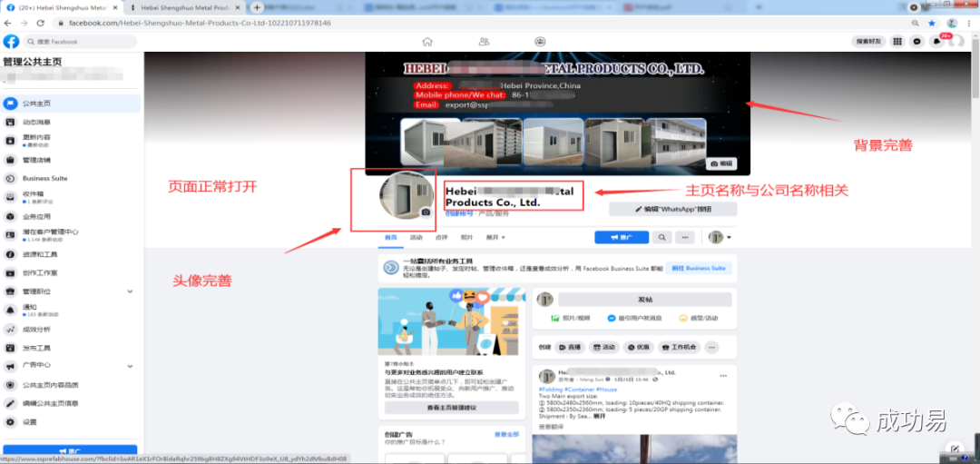Click 优惠 offer chip

point(638,347)
